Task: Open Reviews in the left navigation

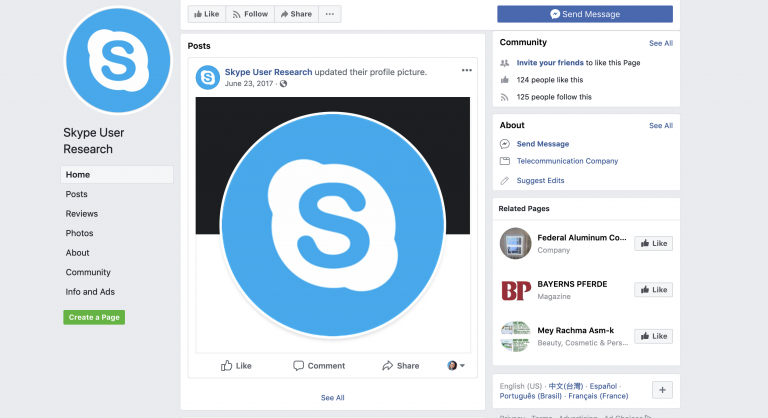Action: click(82, 214)
